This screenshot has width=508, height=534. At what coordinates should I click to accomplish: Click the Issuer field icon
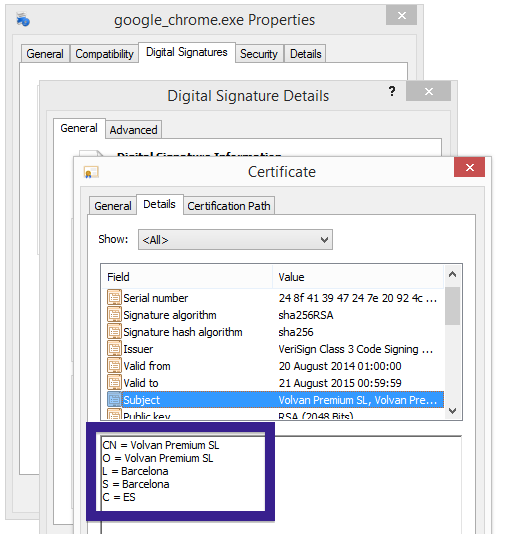pyautogui.click(x=114, y=349)
